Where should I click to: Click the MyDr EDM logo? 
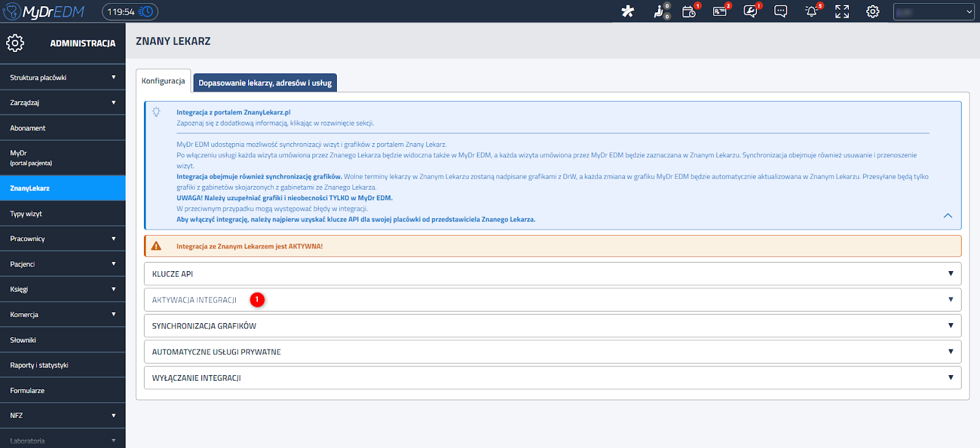pyautogui.click(x=44, y=12)
